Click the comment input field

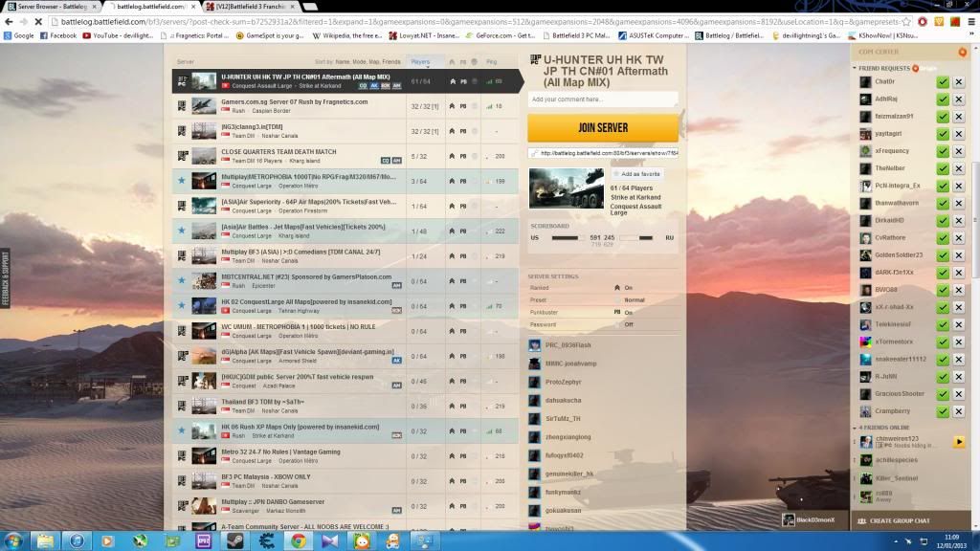point(603,99)
